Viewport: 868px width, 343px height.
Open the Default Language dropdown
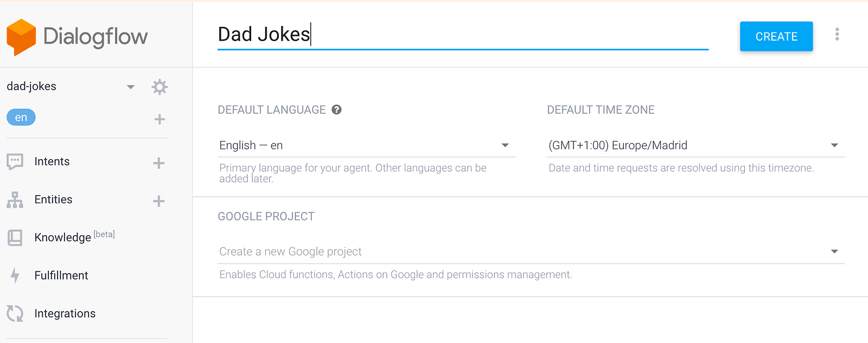tap(366, 145)
